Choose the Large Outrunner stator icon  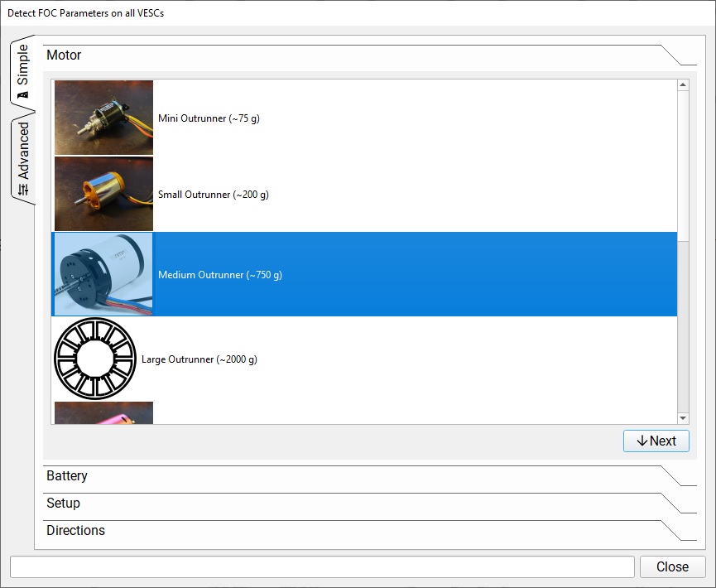pos(95,359)
